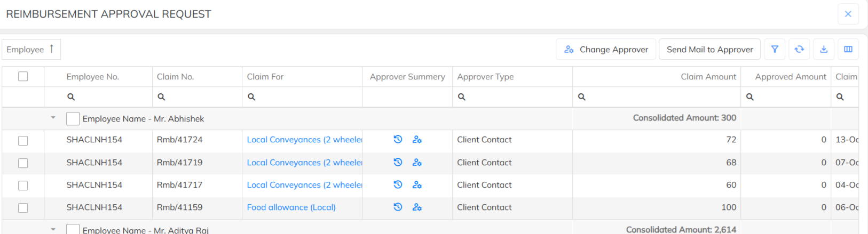The image size is (868, 234).
Task: Check the Mr. Abhishek group checkbox
Action: pos(73,119)
